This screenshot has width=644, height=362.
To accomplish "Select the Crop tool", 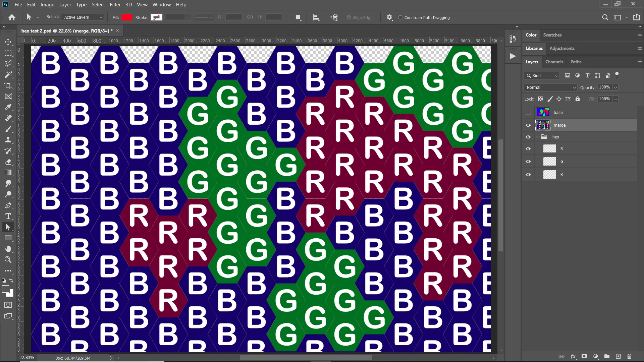I will (8, 85).
